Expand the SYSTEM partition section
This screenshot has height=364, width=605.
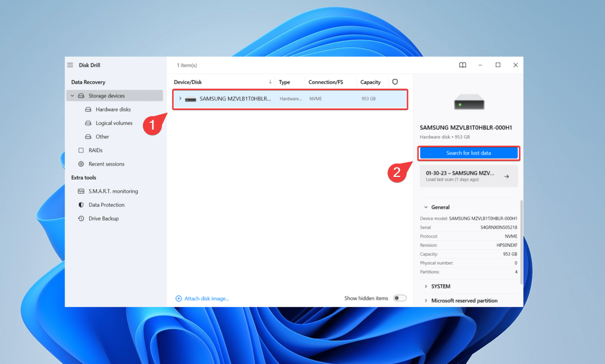coord(426,286)
